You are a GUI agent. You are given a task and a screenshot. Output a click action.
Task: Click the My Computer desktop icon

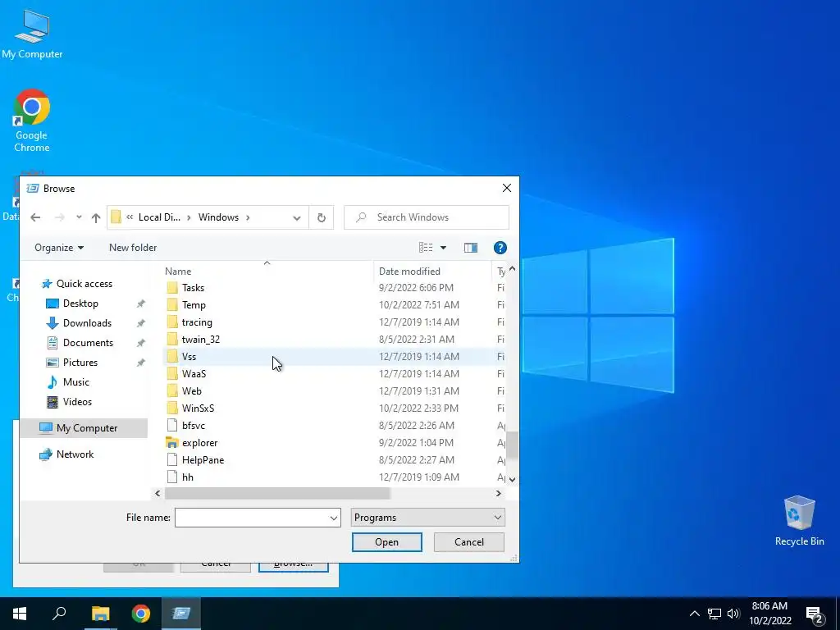(32, 33)
